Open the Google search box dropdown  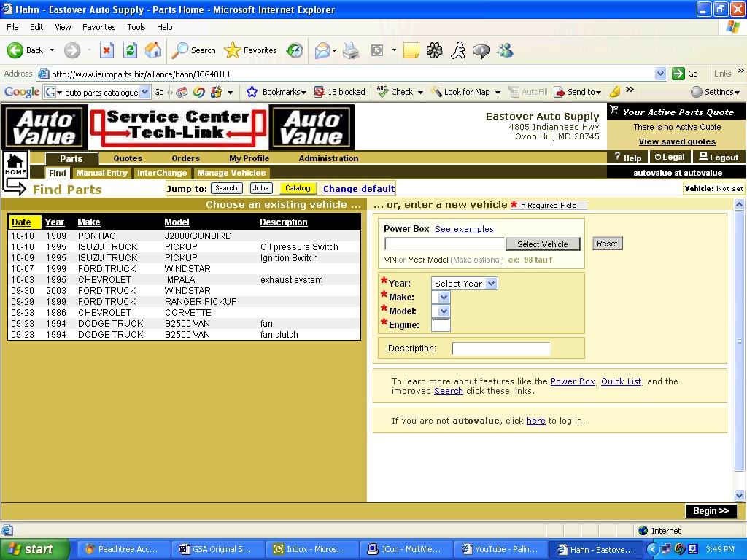145,92
